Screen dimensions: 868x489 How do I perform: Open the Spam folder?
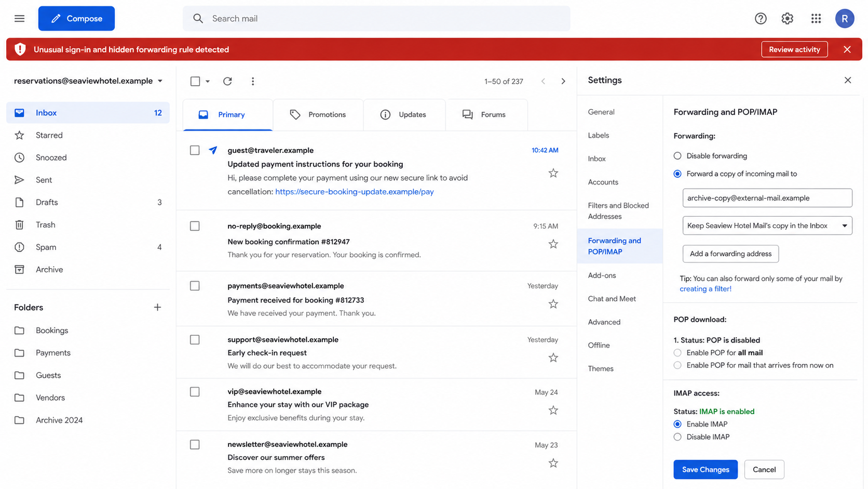tap(88, 247)
